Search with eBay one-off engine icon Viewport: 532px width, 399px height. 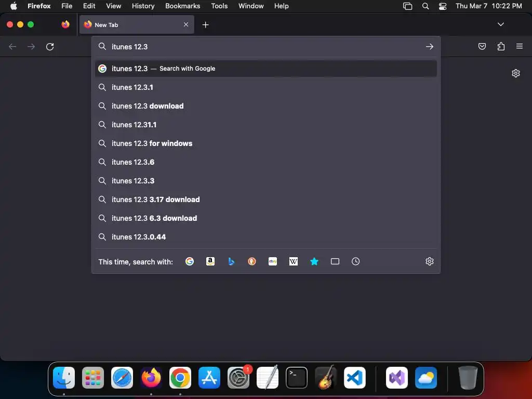click(273, 261)
